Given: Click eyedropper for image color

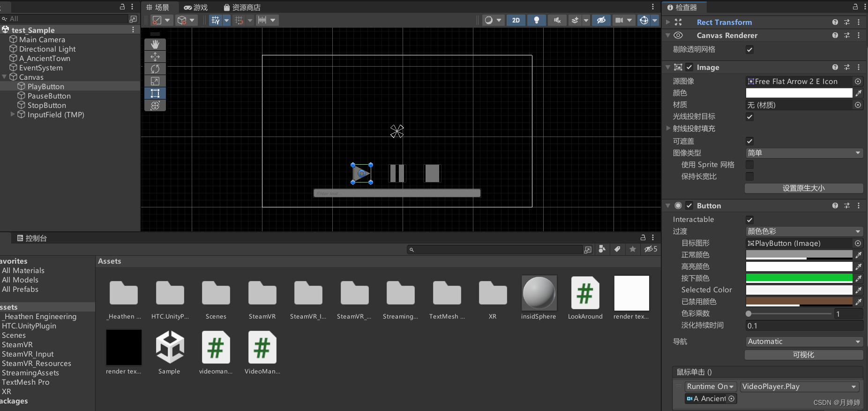Looking at the screenshot, I should (859, 93).
